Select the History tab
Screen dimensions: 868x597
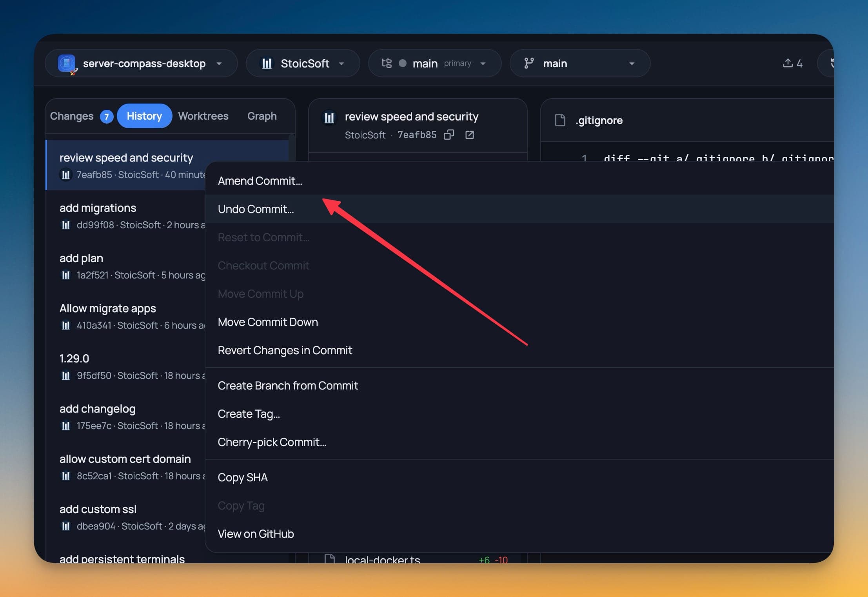click(x=144, y=116)
